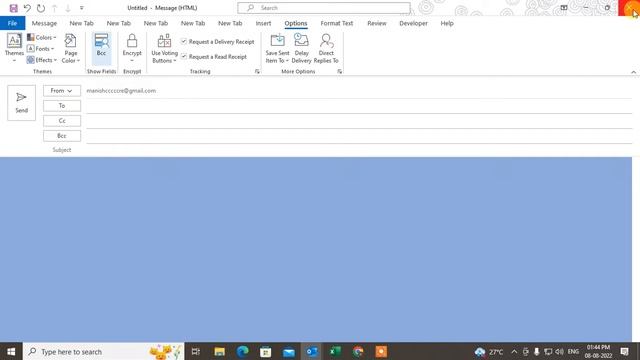Open Tracking group dialog launcher
The image size is (640, 360).
pos(257,71)
